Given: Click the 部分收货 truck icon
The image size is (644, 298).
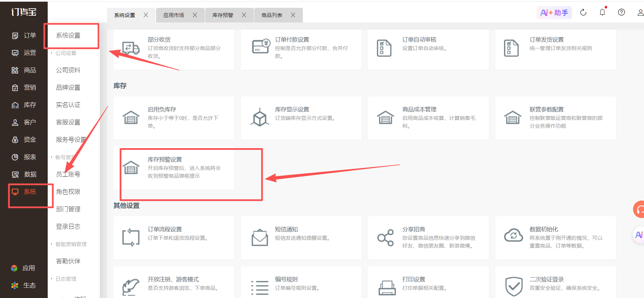Looking at the screenshot, I should (131, 48).
